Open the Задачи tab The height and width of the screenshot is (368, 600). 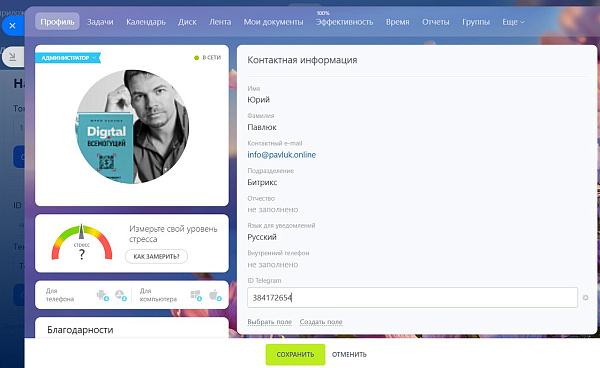(x=100, y=22)
